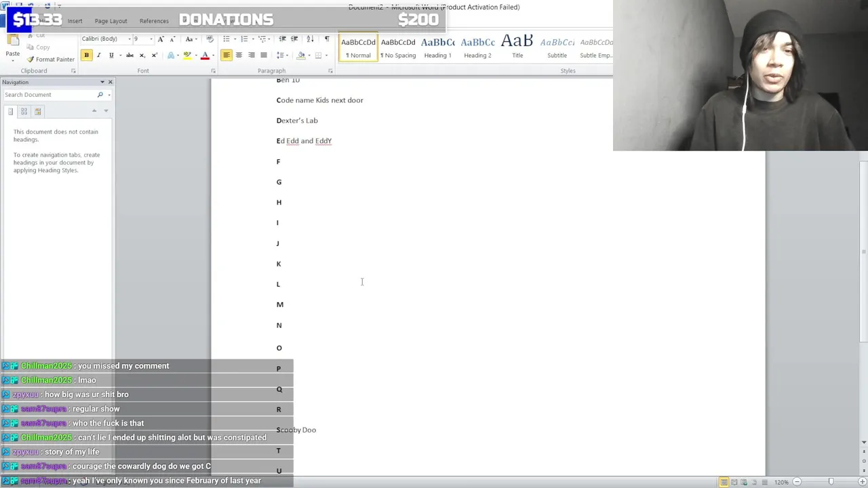Apply red font color
Viewport: 868px width, 488px height.
[205, 55]
